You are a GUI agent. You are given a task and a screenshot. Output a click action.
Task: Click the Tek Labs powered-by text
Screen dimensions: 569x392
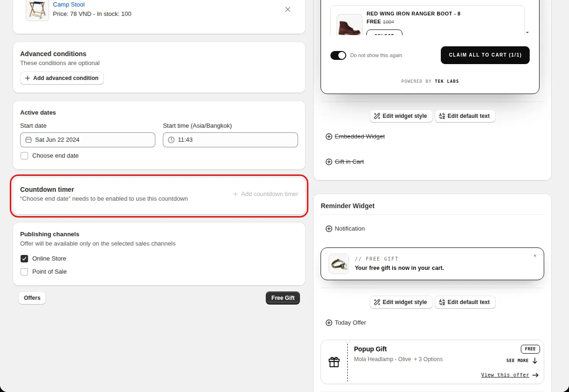pos(430,81)
